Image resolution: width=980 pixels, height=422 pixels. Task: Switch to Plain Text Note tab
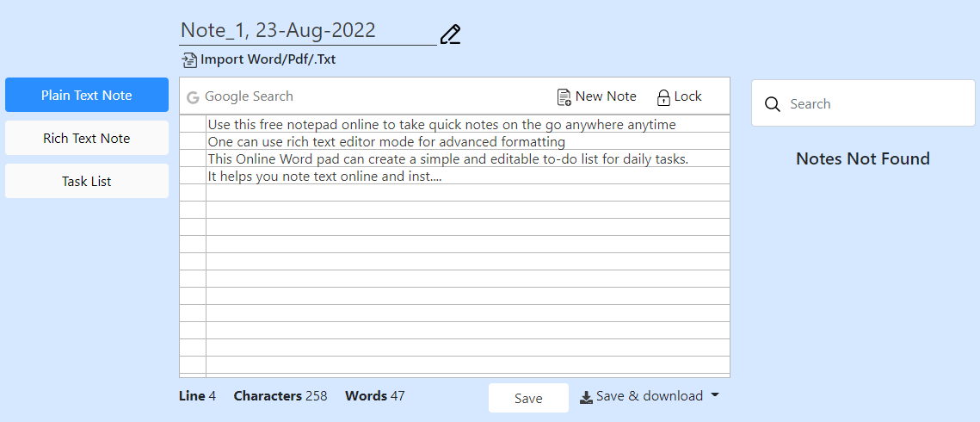coord(87,96)
